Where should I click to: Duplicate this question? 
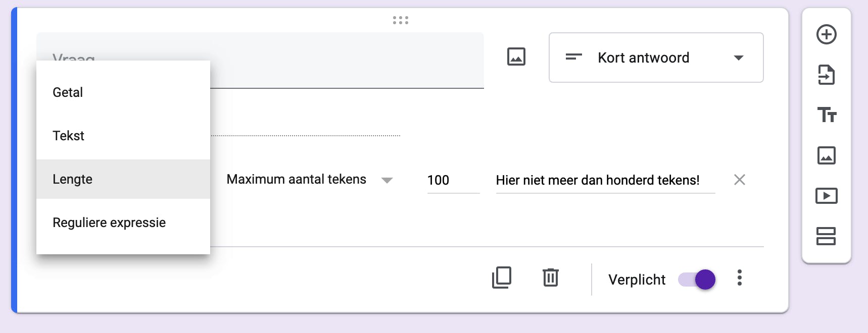tap(502, 278)
